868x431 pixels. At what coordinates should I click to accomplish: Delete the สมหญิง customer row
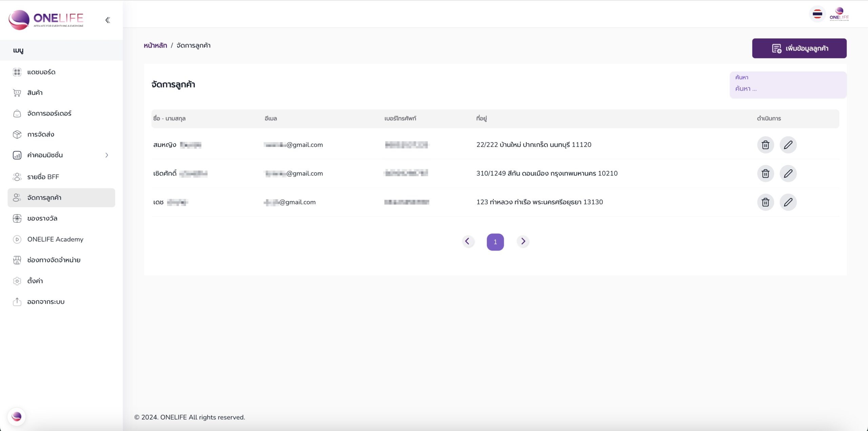click(x=765, y=145)
